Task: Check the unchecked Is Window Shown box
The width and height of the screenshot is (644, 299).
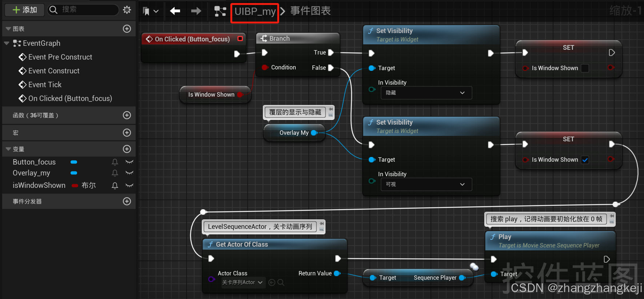Action: click(585, 68)
